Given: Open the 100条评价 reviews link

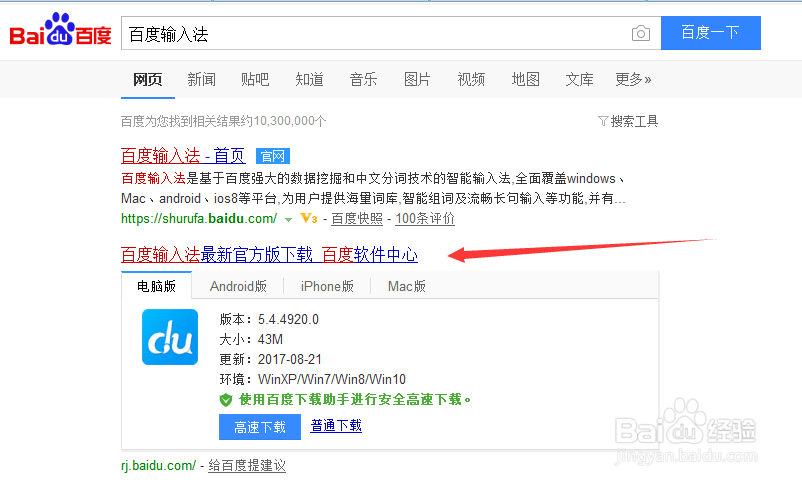Looking at the screenshot, I should (425, 218).
